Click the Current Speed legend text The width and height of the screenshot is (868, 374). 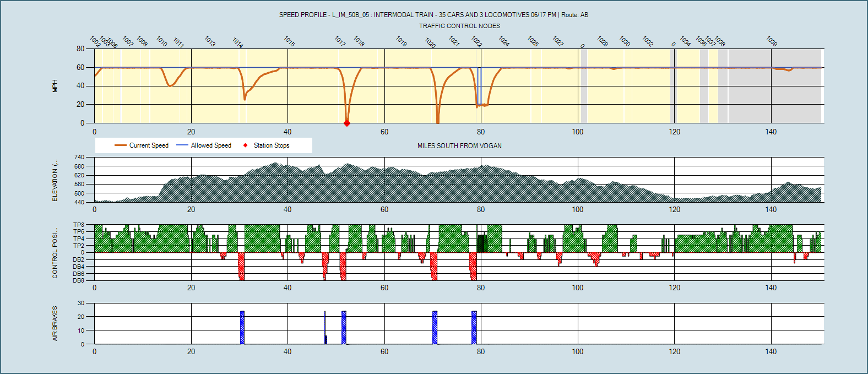149,145
